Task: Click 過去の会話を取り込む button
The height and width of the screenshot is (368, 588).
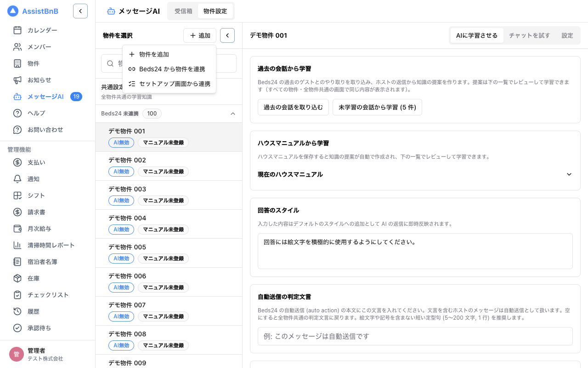Action: 293,107
